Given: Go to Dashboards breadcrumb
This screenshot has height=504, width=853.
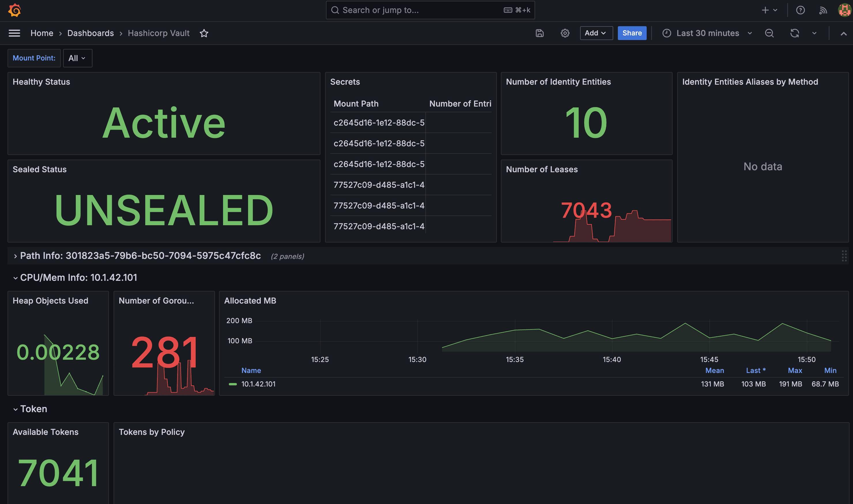Looking at the screenshot, I should (x=90, y=33).
